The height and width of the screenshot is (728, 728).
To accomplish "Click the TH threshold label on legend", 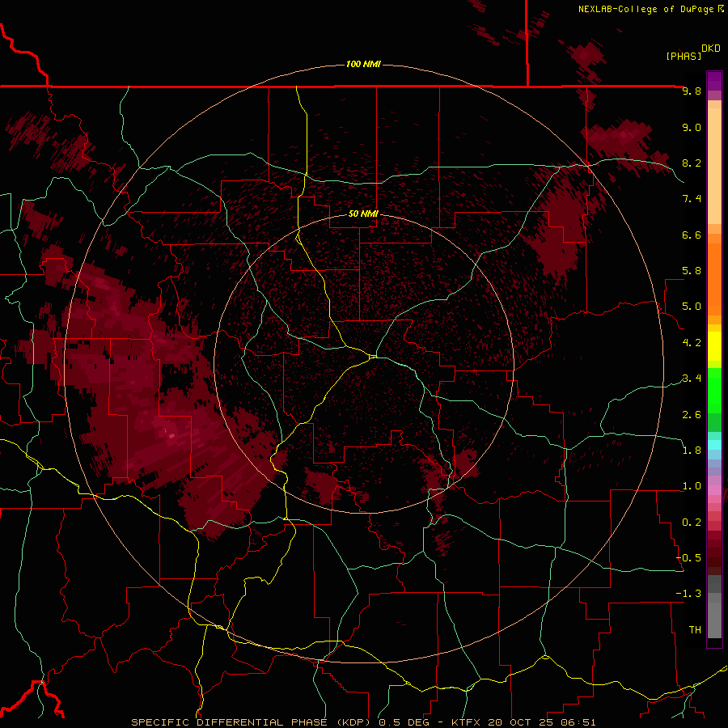I will tap(695, 630).
